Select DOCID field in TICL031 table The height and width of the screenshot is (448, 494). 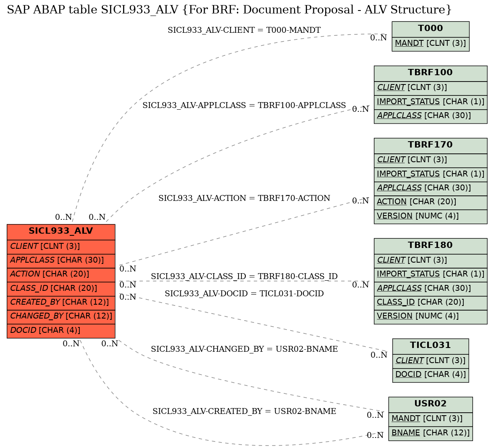430,375
